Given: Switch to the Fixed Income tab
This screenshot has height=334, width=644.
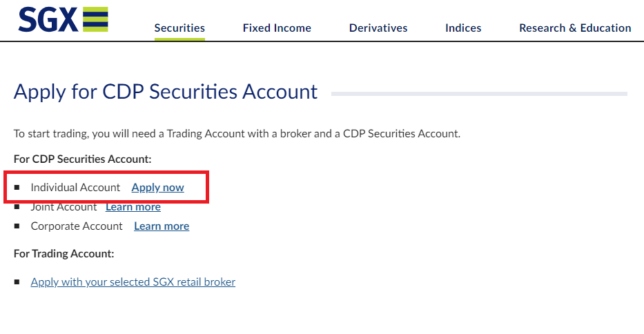Looking at the screenshot, I should point(277,28).
